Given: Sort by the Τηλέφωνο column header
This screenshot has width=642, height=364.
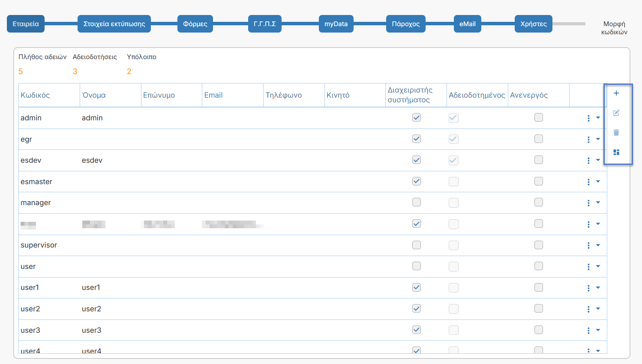Looking at the screenshot, I should tap(294, 95).
